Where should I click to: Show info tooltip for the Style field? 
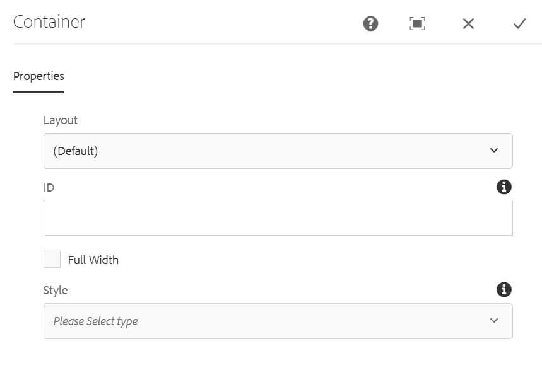[504, 289]
